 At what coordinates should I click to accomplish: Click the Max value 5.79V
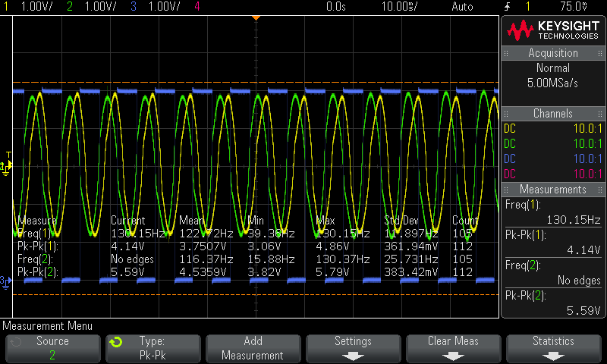(x=332, y=272)
